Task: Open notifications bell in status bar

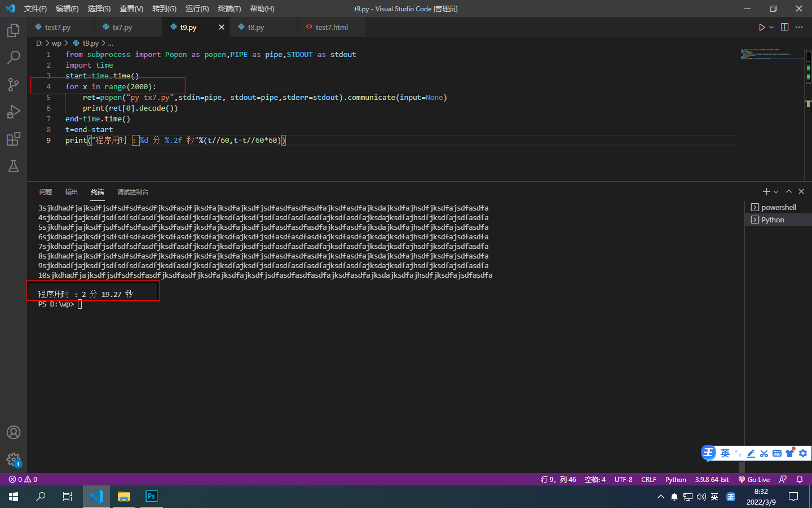Action: [x=800, y=479]
